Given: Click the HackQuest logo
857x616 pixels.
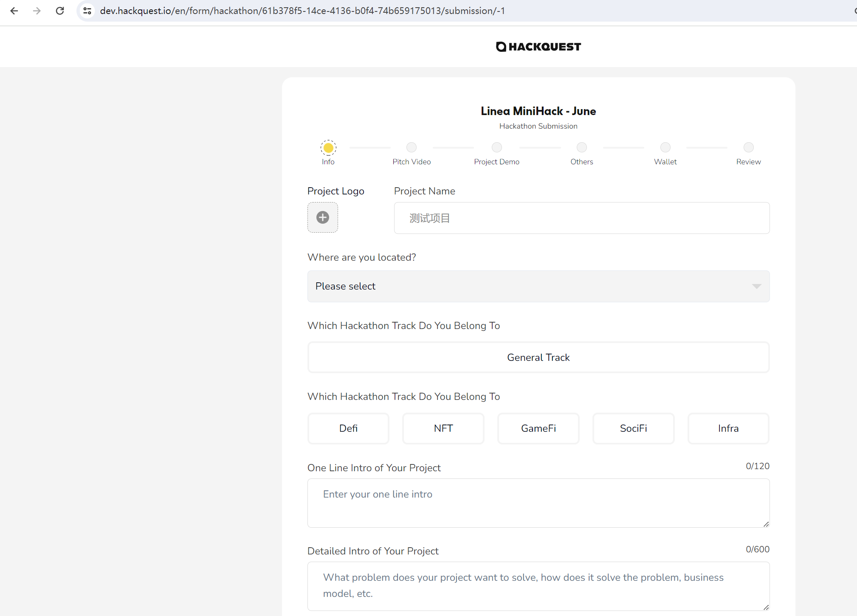Looking at the screenshot, I should pos(538,47).
